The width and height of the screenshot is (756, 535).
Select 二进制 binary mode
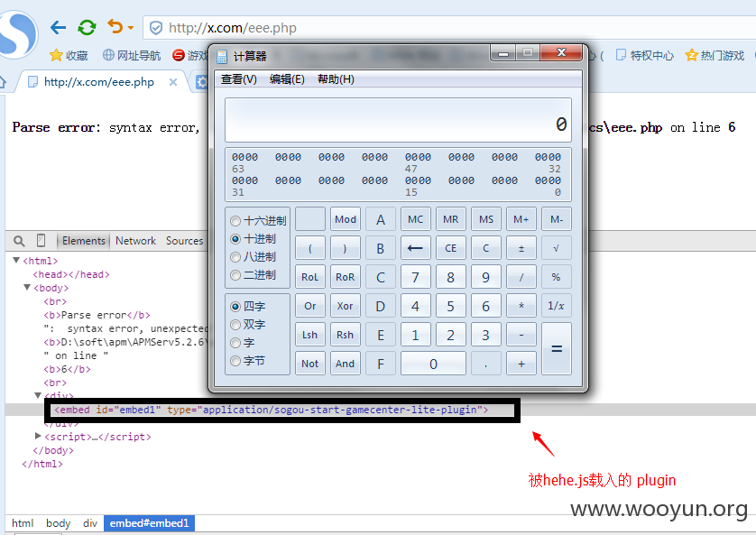tap(254, 275)
